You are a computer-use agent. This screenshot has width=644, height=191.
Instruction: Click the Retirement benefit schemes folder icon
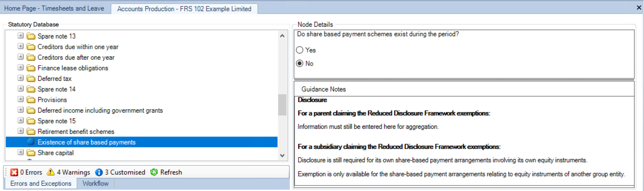pos(31,132)
